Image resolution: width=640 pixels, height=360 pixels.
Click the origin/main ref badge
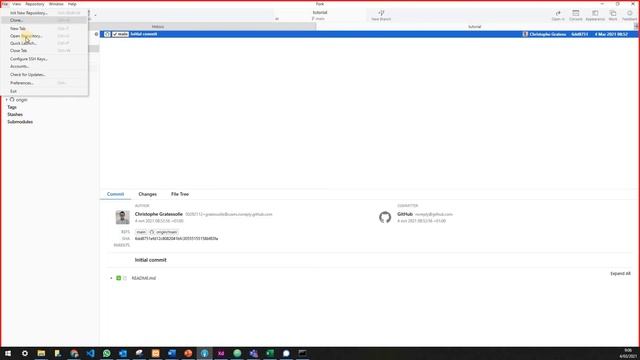point(163,232)
